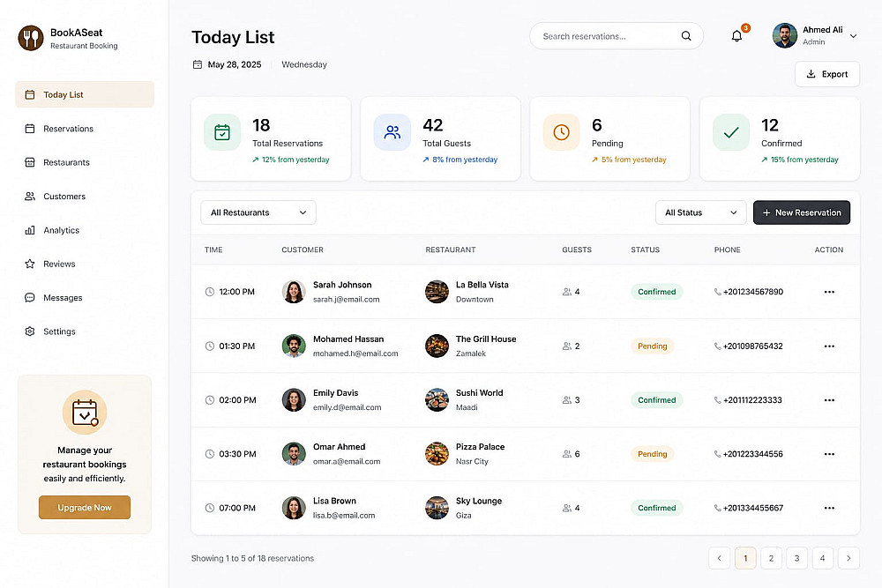Open the Messages sidebar item

coord(63,298)
